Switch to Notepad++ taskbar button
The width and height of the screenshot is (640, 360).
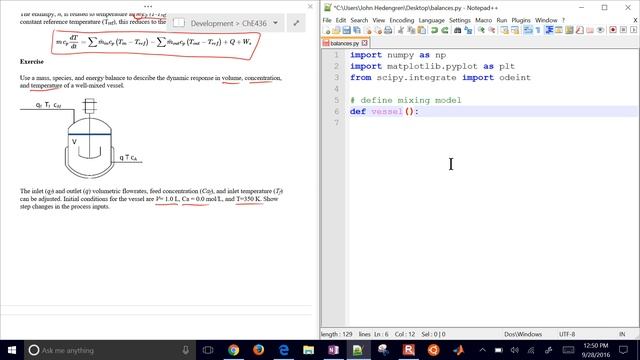pos(358,350)
